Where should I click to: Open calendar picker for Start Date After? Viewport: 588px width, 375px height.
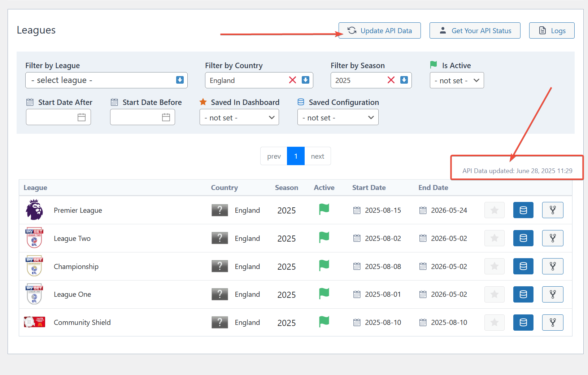point(82,117)
